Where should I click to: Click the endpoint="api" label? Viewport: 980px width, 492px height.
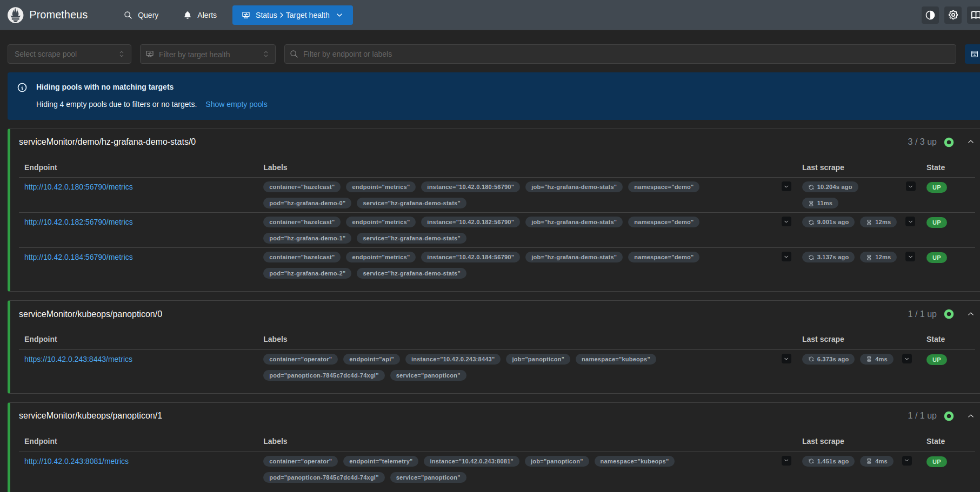click(x=372, y=359)
